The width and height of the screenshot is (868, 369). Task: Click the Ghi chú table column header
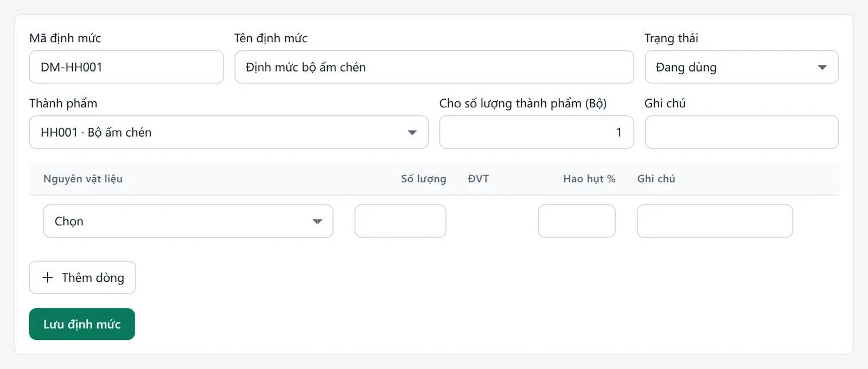click(656, 179)
